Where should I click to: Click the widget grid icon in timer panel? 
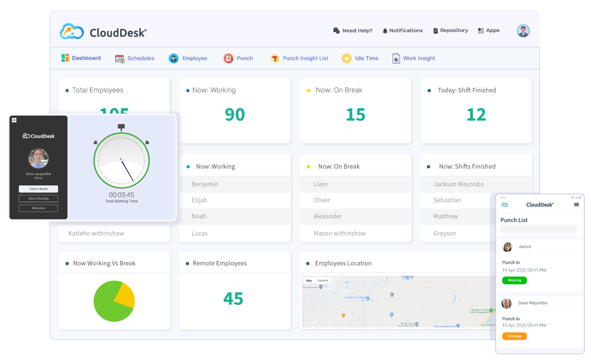(14, 120)
